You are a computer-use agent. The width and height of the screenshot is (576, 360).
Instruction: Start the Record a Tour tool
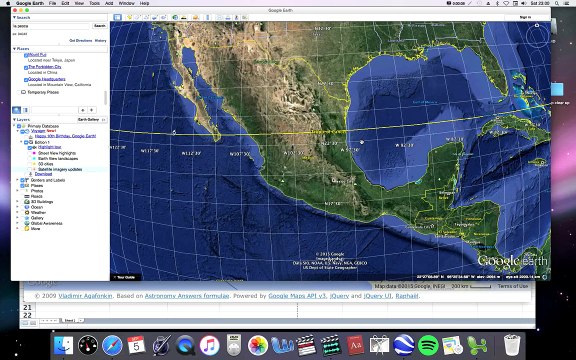[x=163, y=17]
